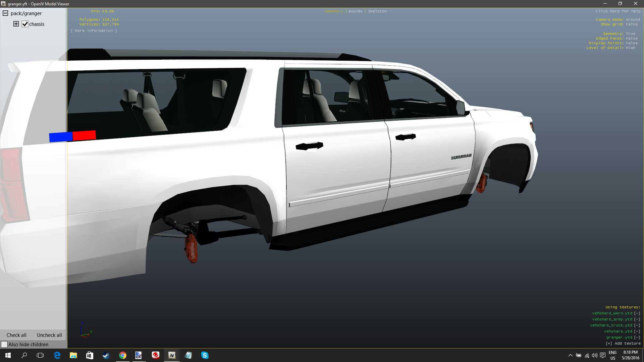Open Microsoft Edge browser icon
The image size is (644, 362).
(x=57, y=355)
